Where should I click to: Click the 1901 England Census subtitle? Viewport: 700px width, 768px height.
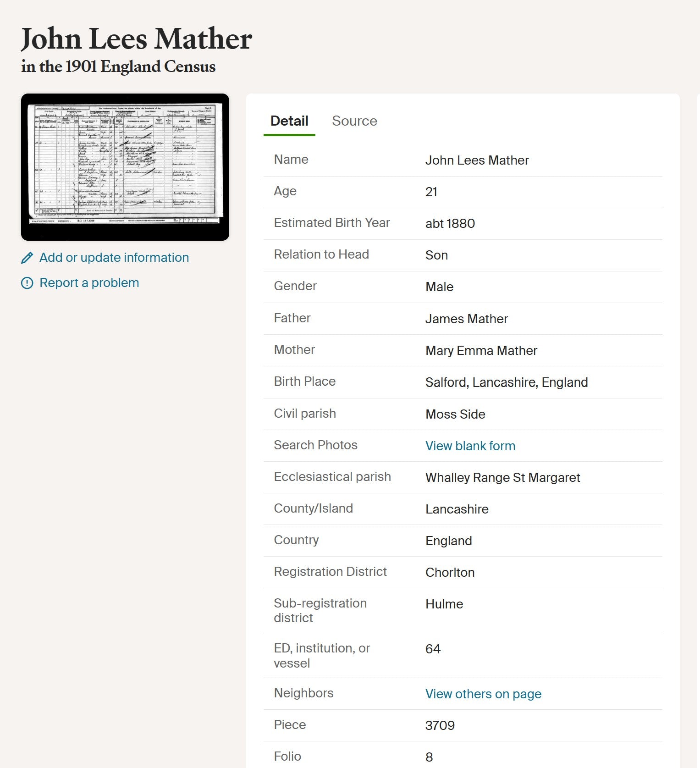point(118,67)
